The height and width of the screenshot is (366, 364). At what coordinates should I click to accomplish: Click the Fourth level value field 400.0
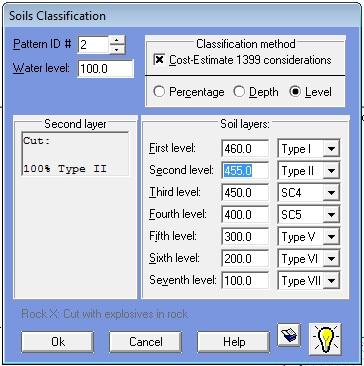click(x=245, y=215)
